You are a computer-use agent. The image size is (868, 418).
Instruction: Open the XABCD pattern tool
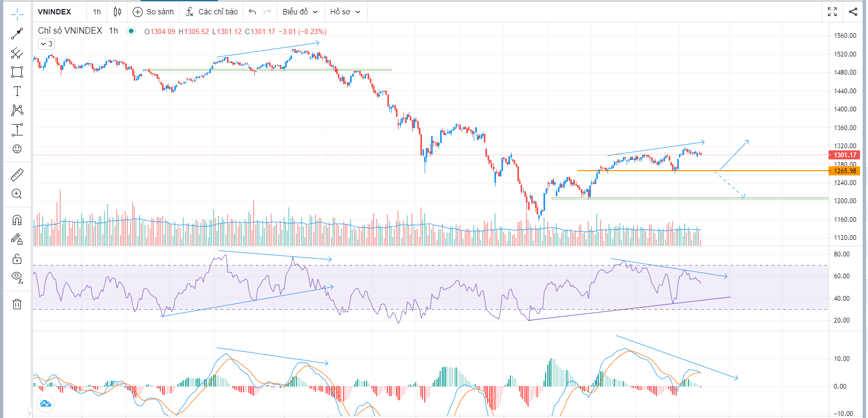(17, 110)
